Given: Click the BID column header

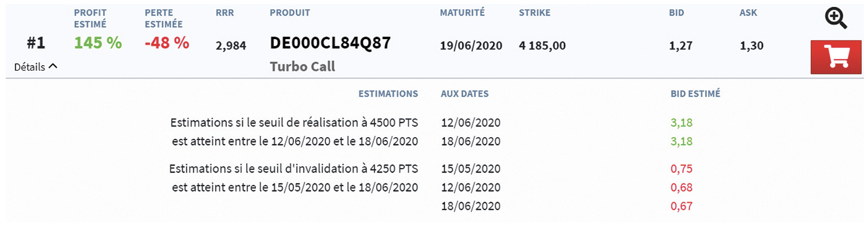Looking at the screenshot, I should tap(677, 12).
